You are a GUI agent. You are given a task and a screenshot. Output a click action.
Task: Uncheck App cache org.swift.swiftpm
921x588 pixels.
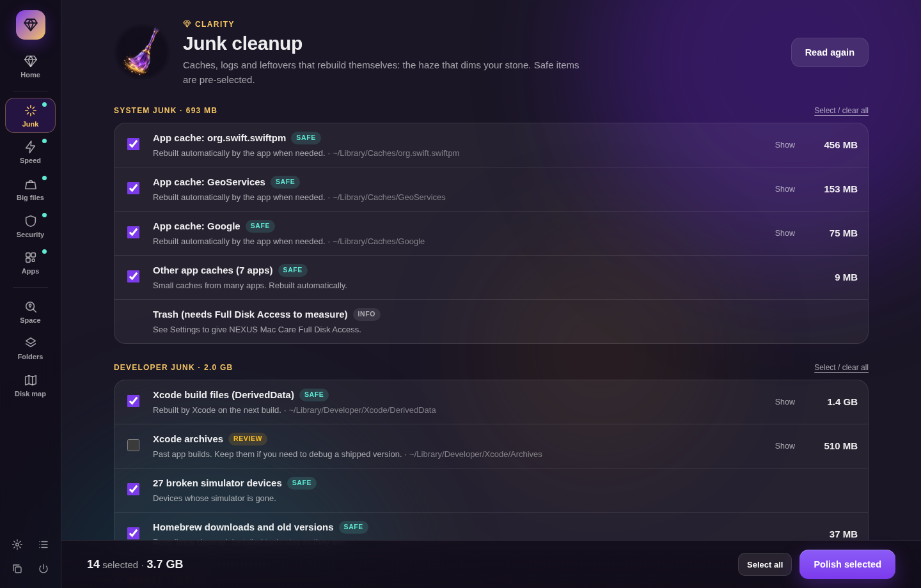133,144
